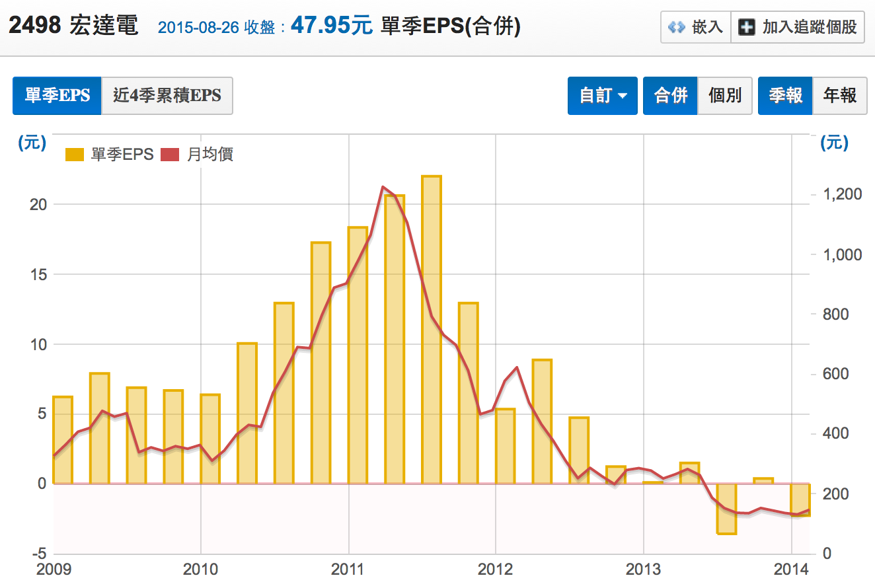The height and width of the screenshot is (588, 875).
Task: Click the first EPS bar at 2009
Action: 62,439
